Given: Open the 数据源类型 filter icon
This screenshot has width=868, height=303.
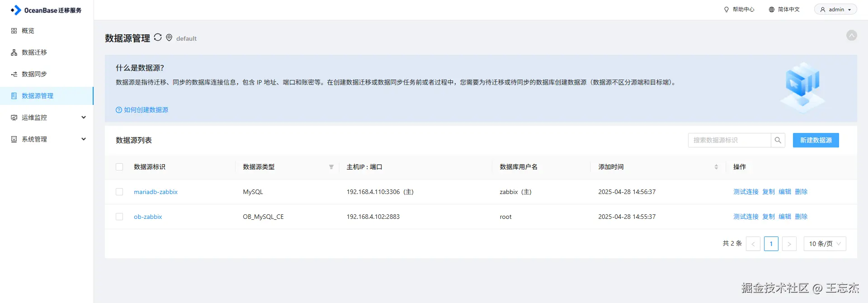Looking at the screenshot, I should click(x=331, y=167).
